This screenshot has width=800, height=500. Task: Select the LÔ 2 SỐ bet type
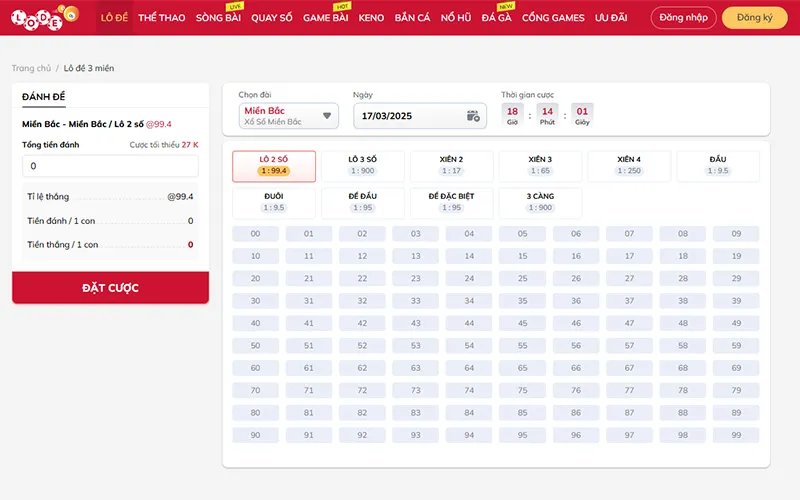click(274, 166)
